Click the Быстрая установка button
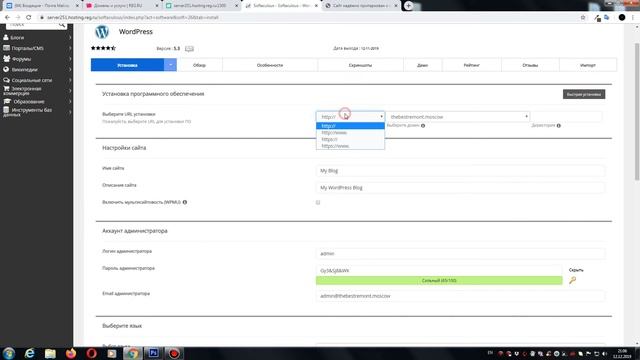This screenshot has width=640, height=360. 584,94
